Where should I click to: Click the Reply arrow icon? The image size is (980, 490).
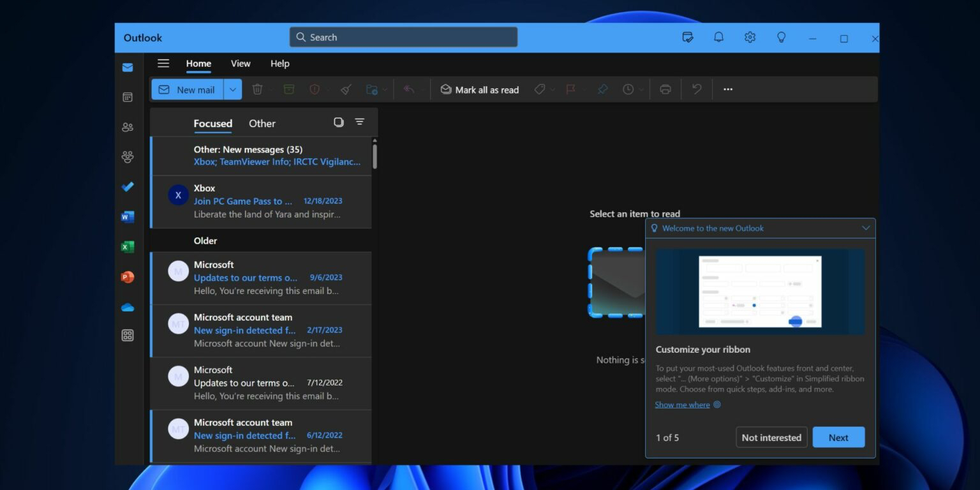pos(409,90)
